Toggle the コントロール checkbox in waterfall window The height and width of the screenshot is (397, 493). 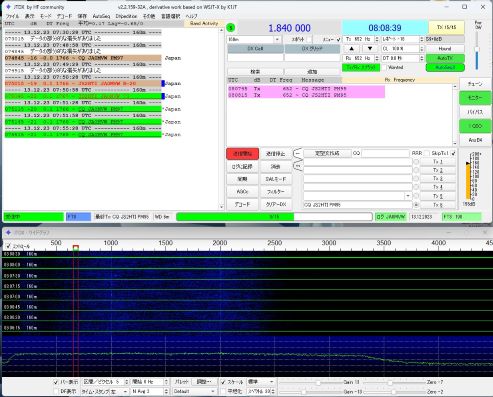tap(8, 246)
